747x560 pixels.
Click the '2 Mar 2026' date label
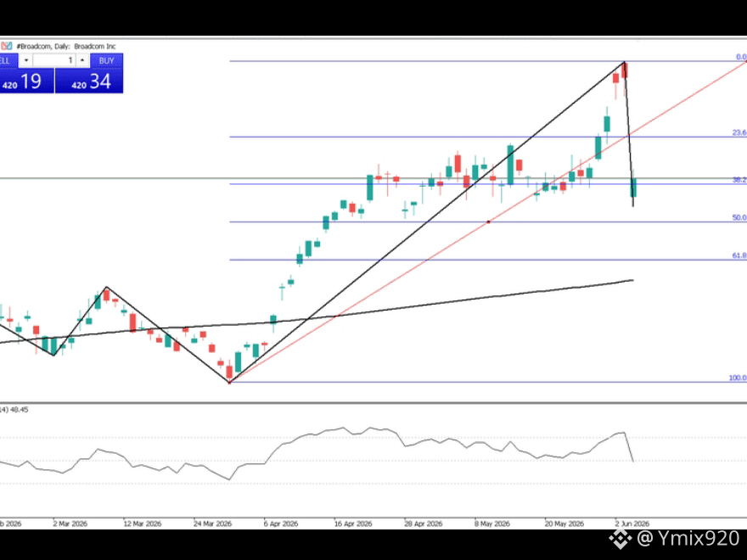(x=70, y=524)
